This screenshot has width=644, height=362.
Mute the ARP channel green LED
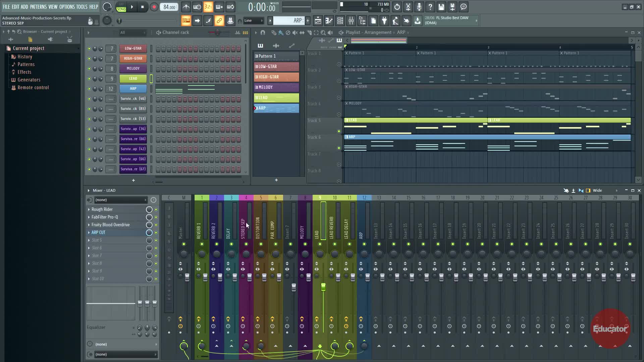89,89
